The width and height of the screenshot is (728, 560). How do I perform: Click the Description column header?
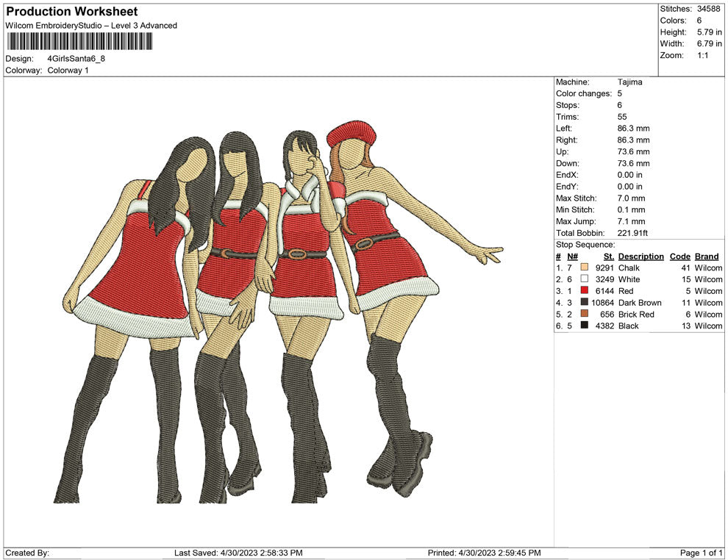click(640, 256)
